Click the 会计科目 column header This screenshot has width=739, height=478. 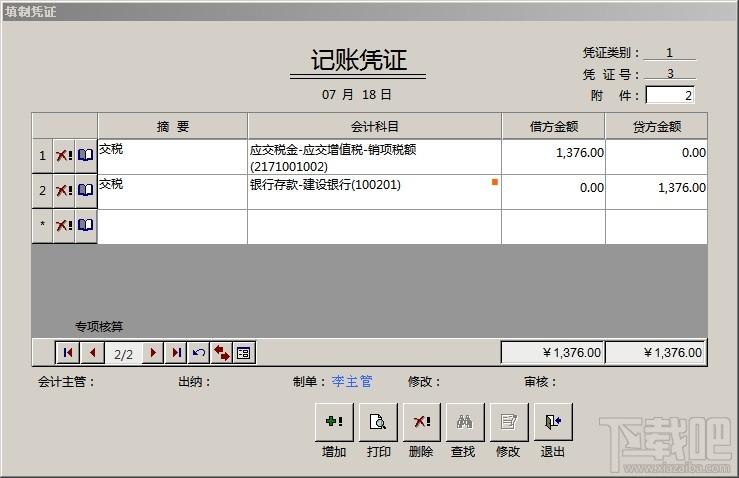pyautogui.click(x=374, y=126)
